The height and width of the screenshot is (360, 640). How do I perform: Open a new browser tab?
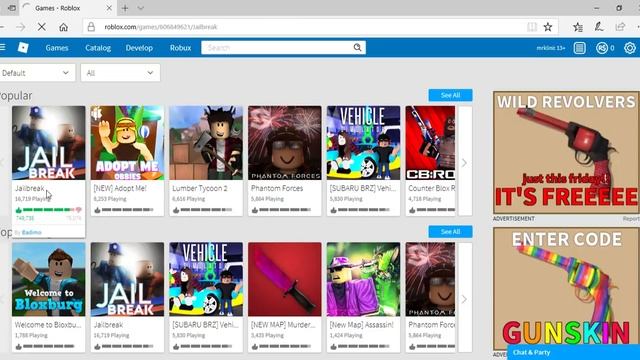point(125,8)
